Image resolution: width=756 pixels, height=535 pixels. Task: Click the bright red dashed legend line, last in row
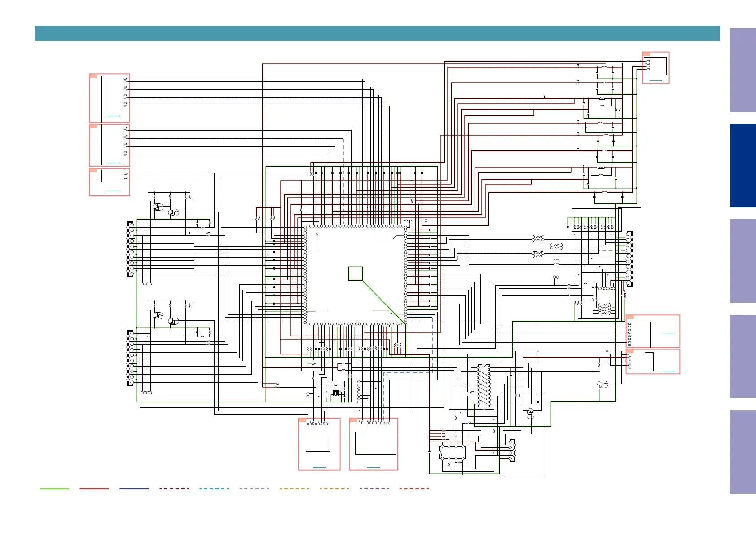tap(414, 488)
